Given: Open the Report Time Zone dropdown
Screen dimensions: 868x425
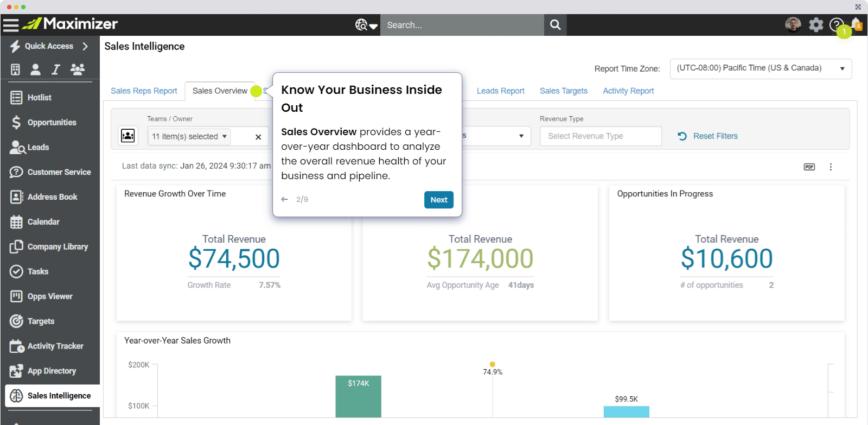Looking at the screenshot, I should click(x=761, y=68).
